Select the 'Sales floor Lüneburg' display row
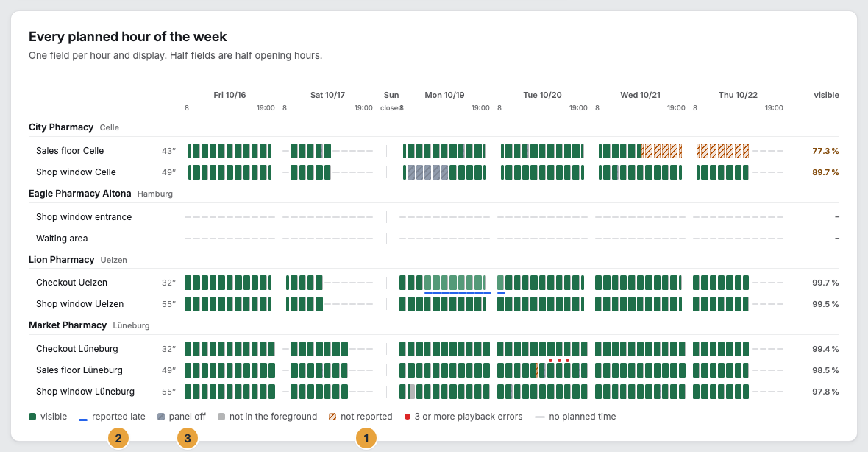Viewport: 868px width, 452px height. click(434, 370)
